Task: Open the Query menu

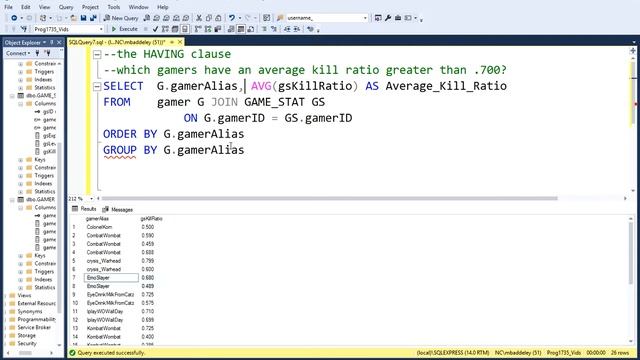Action: pos(66,7)
